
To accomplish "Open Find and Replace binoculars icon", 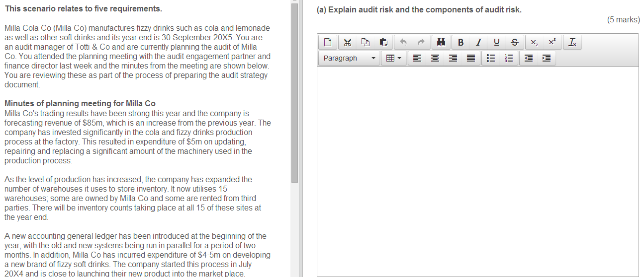I will [x=441, y=43].
